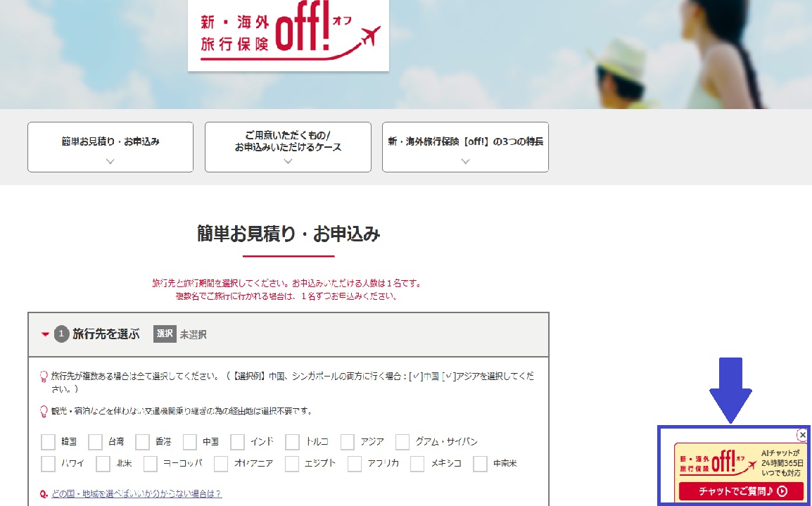Check the 台湾 destination checkbox

[96, 442]
